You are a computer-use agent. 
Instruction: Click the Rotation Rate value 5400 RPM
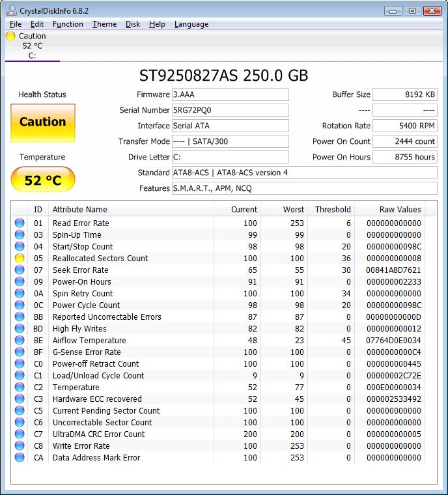pos(405,126)
